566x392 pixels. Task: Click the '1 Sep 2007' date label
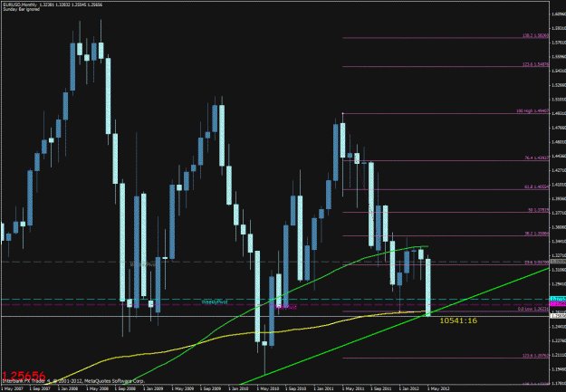point(40,388)
